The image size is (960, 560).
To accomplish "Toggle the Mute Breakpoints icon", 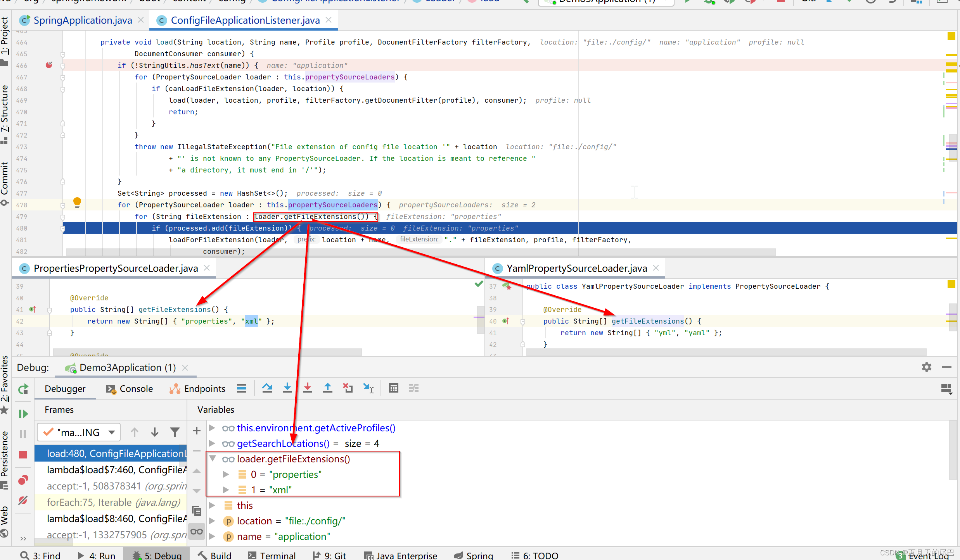I will coord(23,501).
